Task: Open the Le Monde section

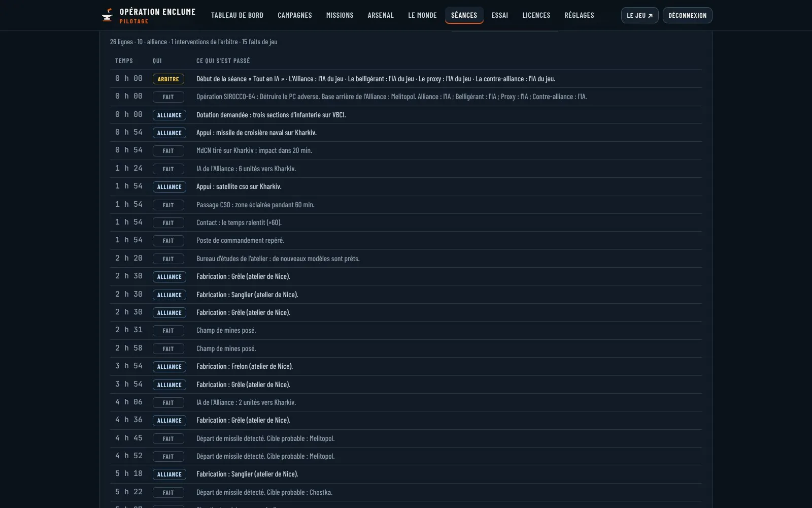Action: point(422,15)
